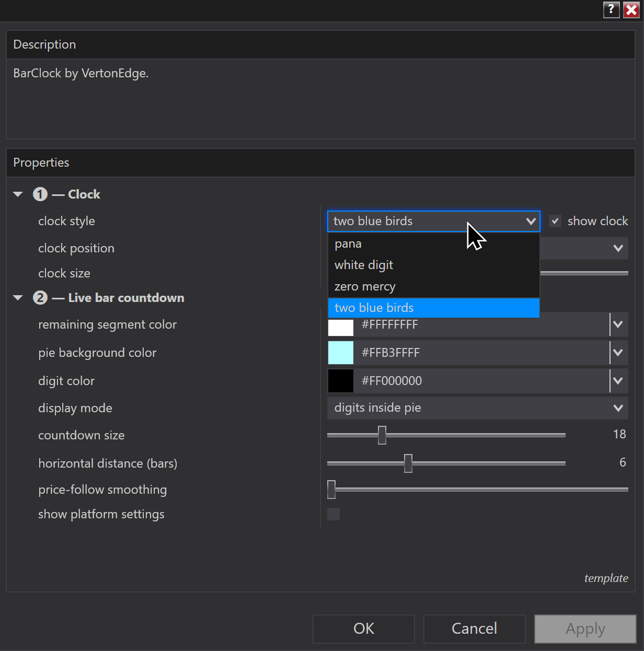Collapse the Clock section triangle
The height and width of the screenshot is (651, 644).
point(18,194)
